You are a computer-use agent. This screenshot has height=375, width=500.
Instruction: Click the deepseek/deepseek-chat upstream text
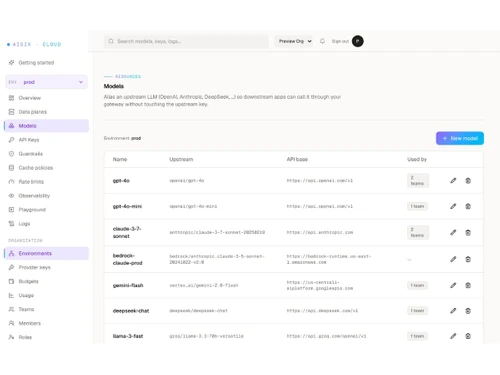198,311
